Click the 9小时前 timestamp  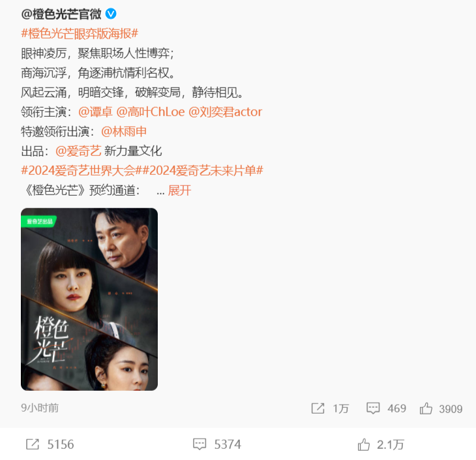(40, 408)
